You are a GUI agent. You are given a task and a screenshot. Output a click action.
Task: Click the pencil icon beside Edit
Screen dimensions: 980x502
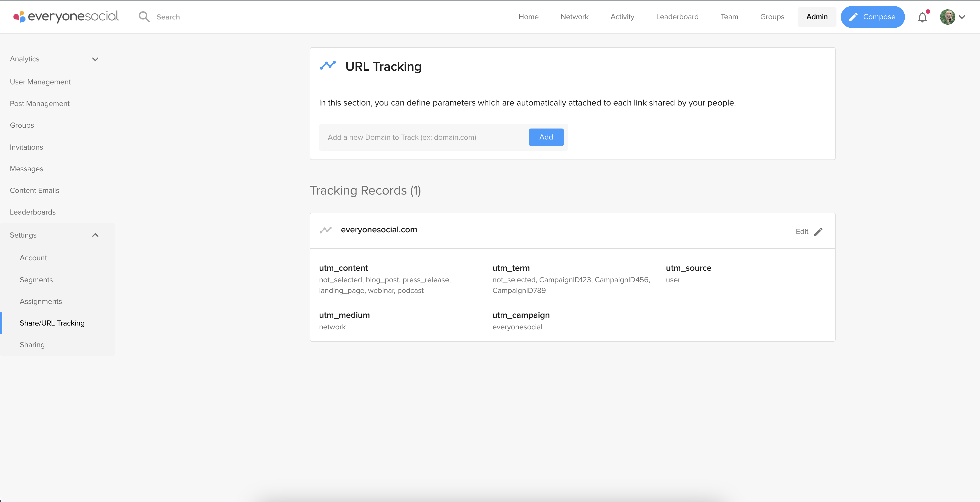pyautogui.click(x=818, y=232)
